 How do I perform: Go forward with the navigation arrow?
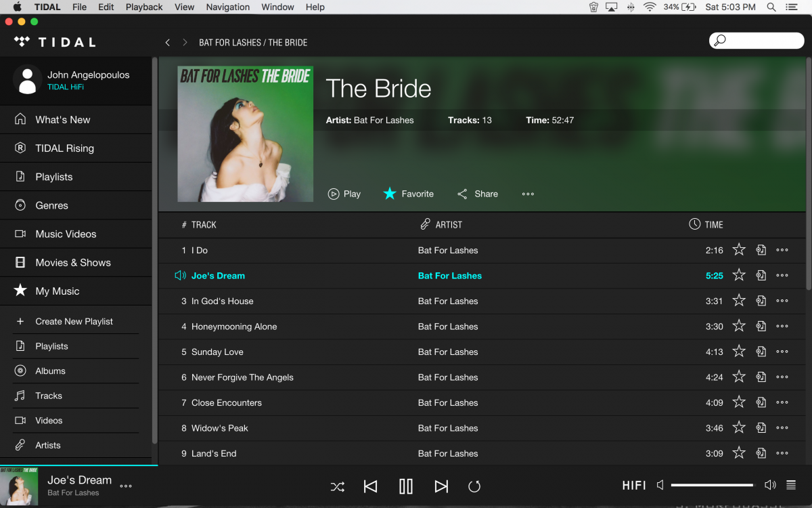[185, 42]
